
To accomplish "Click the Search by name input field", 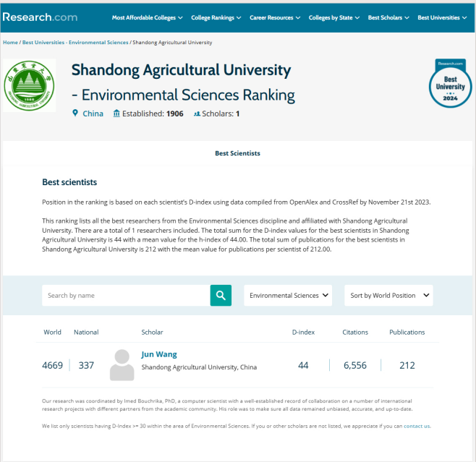I will click(126, 295).
